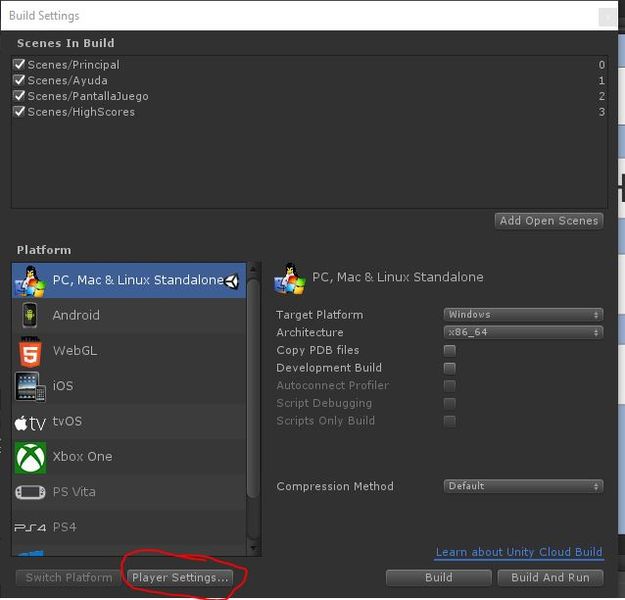Select the Scenes/Ayuda scene entry
The height and width of the screenshot is (600, 625).
pos(309,81)
